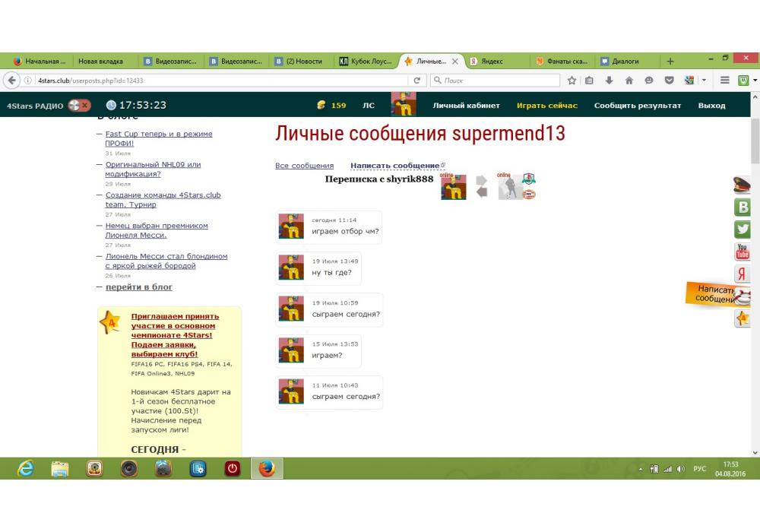Click the Написать сообщение link

coord(394,166)
